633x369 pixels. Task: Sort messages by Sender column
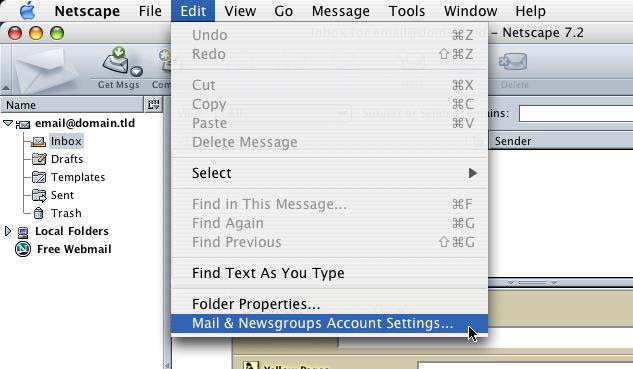pyautogui.click(x=561, y=141)
